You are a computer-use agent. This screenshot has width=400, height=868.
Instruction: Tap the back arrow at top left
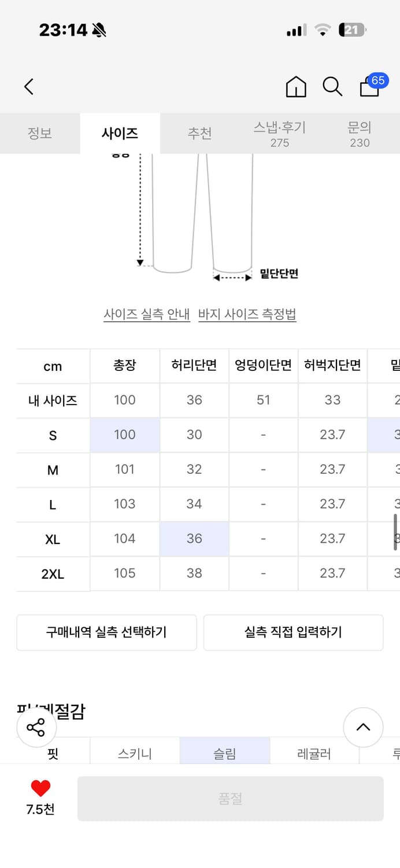point(29,86)
